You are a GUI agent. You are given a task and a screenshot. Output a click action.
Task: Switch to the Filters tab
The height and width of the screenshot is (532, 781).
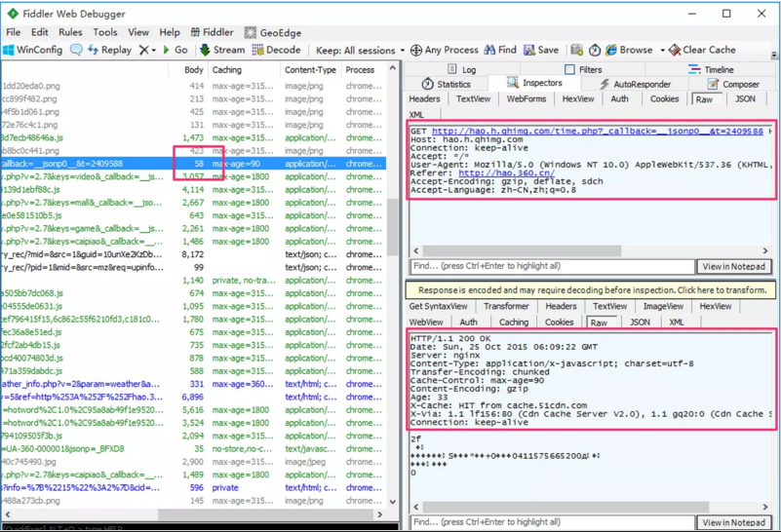pos(582,70)
